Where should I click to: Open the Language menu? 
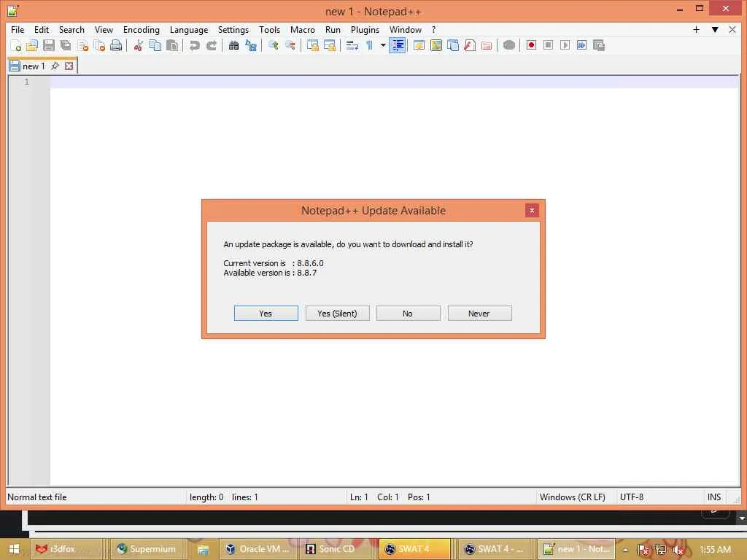[x=189, y=29]
